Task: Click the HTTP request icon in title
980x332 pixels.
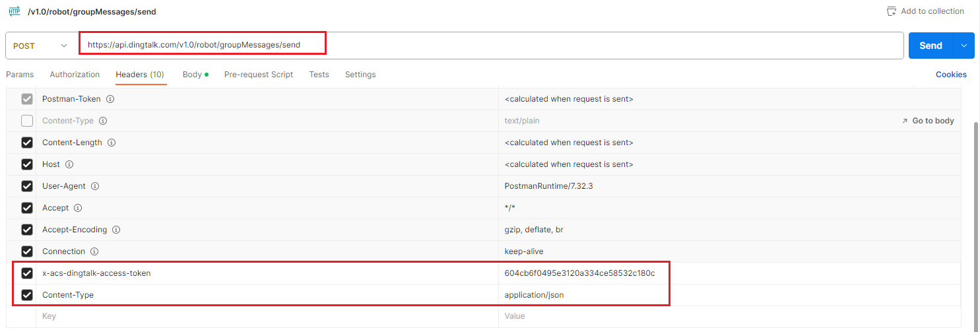Action: [14, 11]
